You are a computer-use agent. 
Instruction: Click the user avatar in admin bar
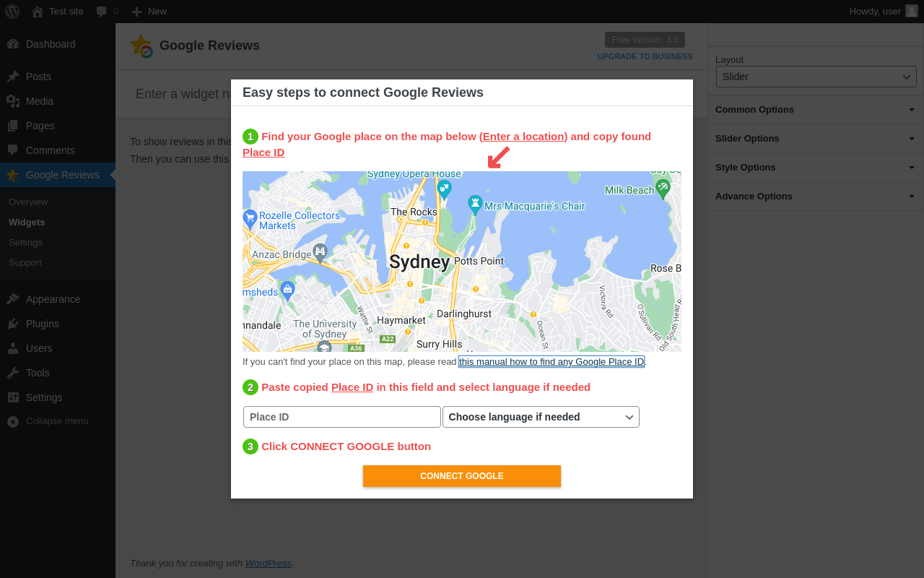point(912,11)
